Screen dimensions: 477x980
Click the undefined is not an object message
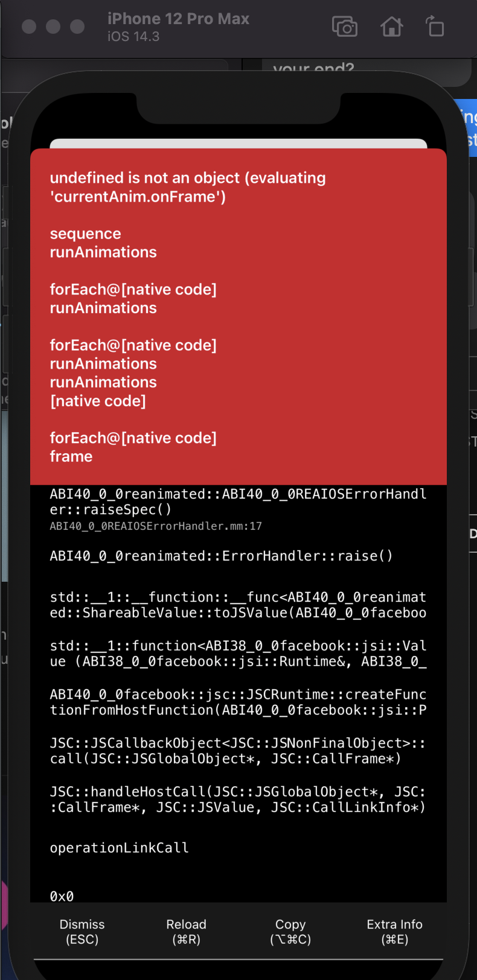(x=188, y=186)
